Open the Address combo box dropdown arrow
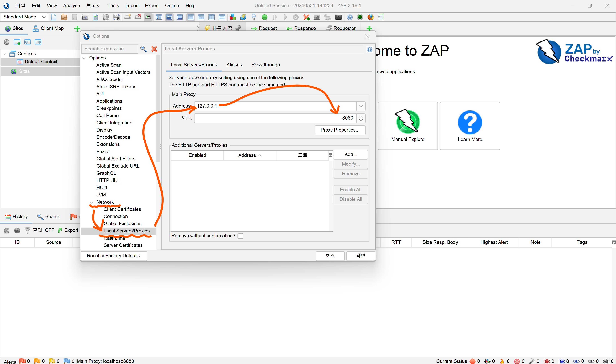The width and height of the screenshot is (616, 364). [361, 106]
